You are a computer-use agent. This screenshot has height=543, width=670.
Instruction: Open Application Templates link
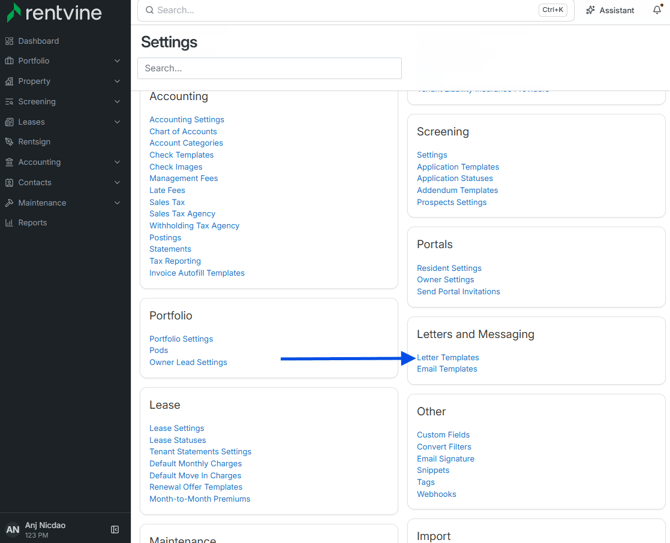[x=458, y=167]
